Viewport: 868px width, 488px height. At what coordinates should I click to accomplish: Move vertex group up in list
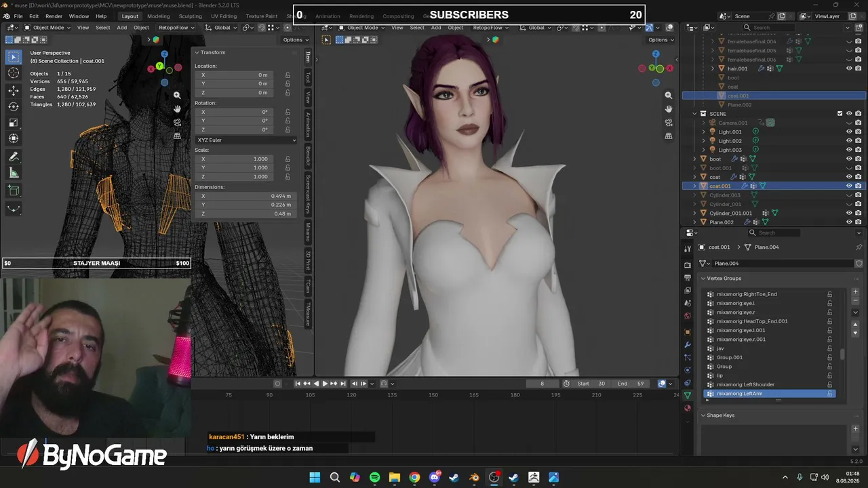(x=856, y=325)
